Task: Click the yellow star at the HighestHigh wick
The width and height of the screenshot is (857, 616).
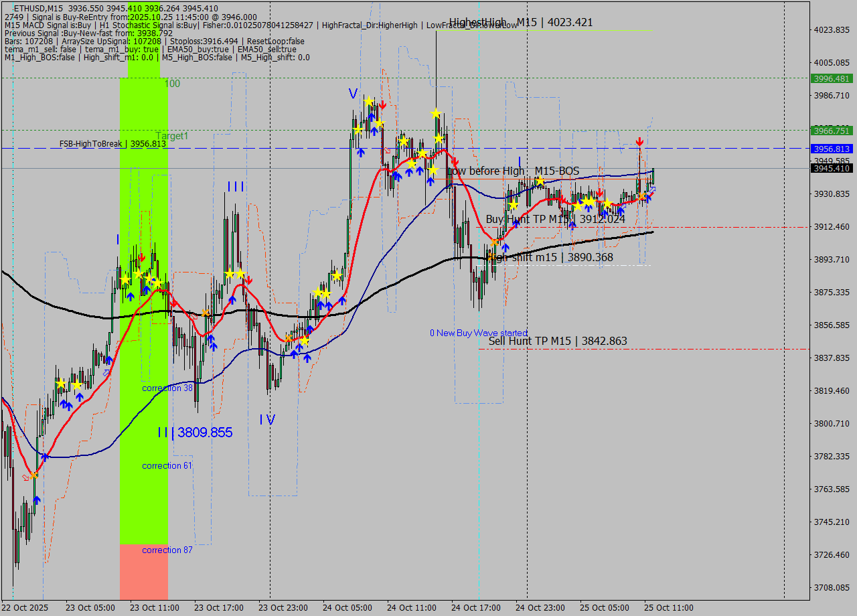Action: pyautogui.click(x=436, y=114)
